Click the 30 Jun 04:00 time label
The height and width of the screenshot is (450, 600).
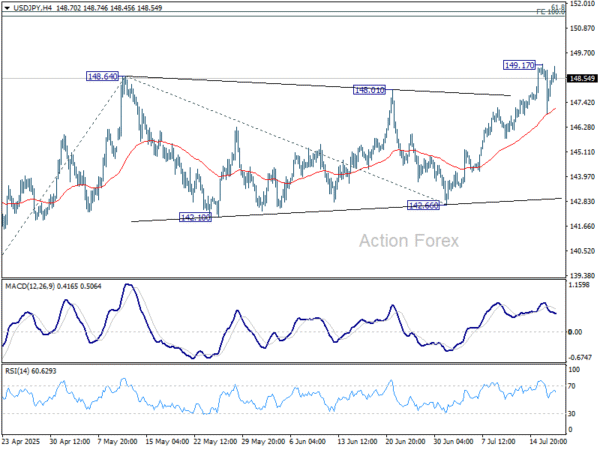pos(454,441)
